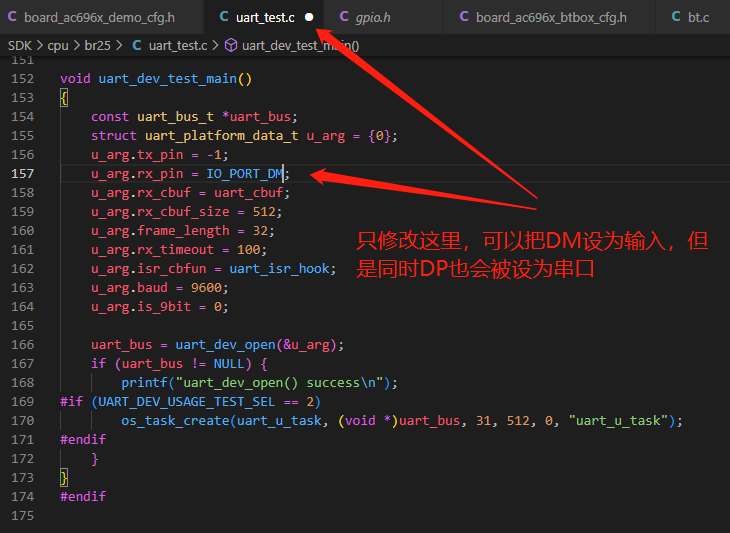Click the C icon on board_ac696x_btbox_cfg.h tab
The width and height of the screenshot is (730, 533).
click(x=464, y=17)
